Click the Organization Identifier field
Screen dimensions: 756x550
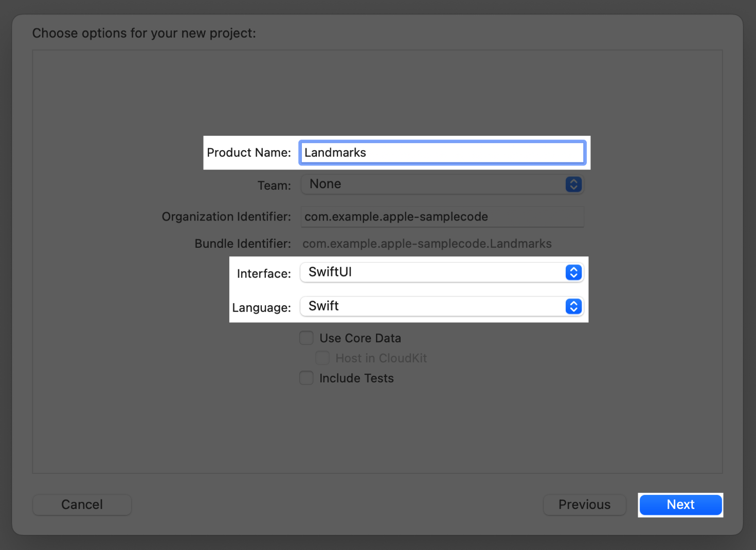pyautogui.click(x=442, y=216)
